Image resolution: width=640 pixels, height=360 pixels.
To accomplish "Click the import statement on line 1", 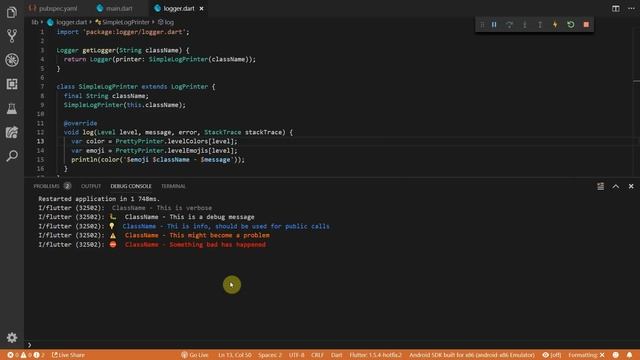I will click(x=123, y=32).
